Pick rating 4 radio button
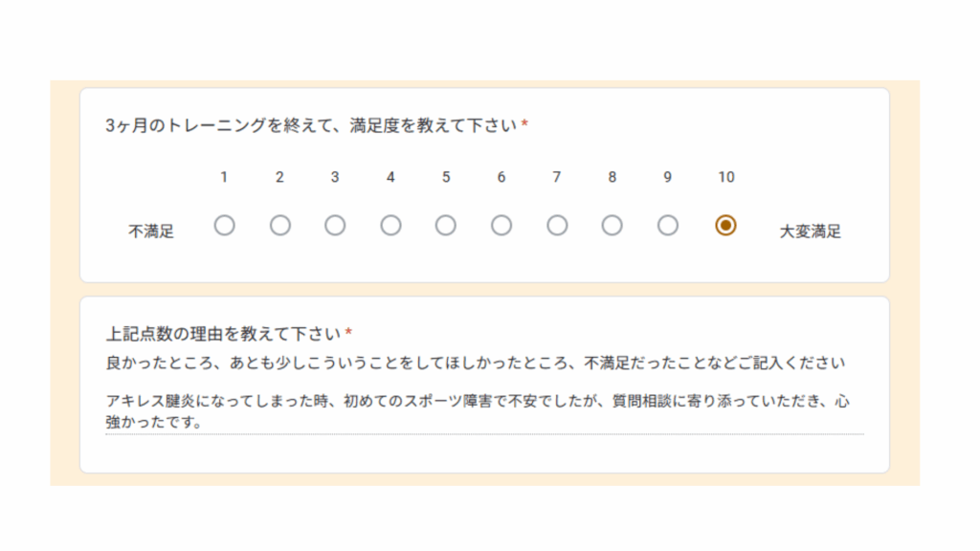 (x=390, y=226)
